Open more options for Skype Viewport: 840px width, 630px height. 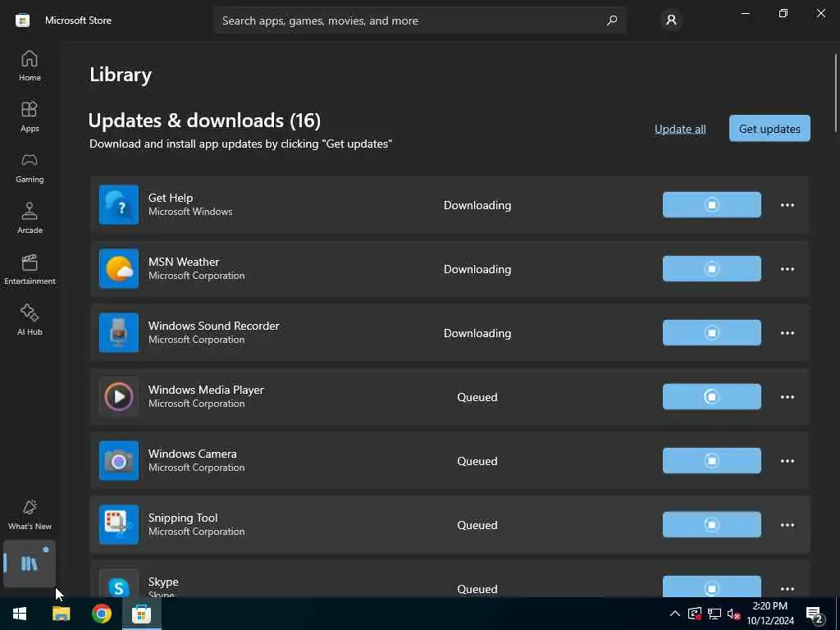(x=787, y=589)
